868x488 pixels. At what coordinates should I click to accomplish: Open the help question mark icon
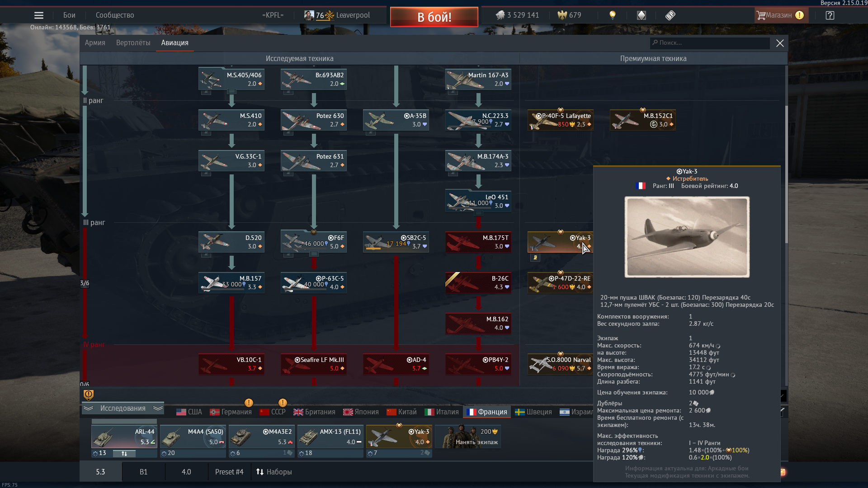pyautogui.click(x=830, y=15)
